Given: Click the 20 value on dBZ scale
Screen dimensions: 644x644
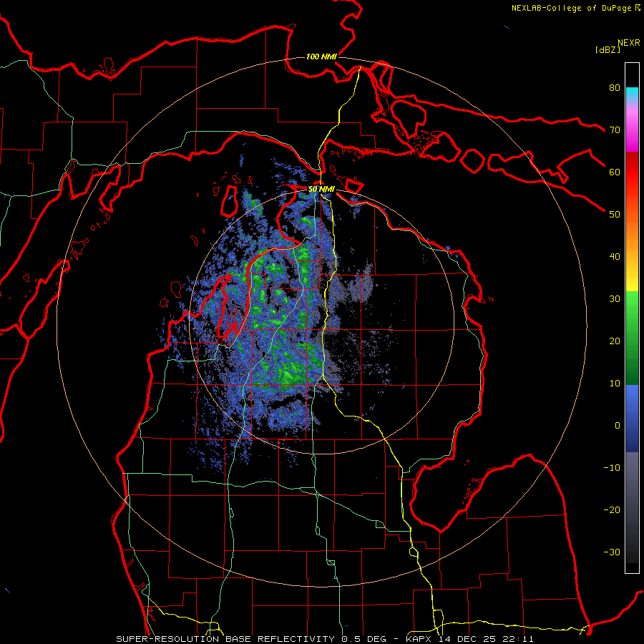Looking at the screenshot, I should click(x=615, y=341).
